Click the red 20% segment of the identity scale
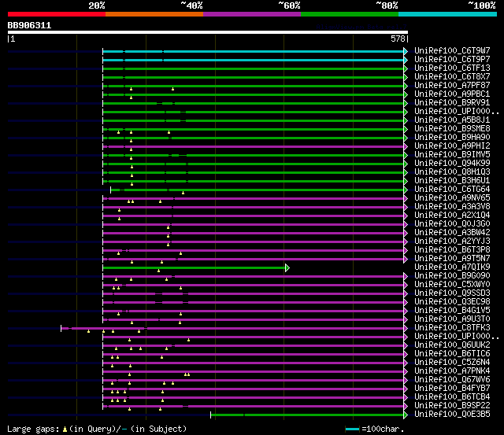This screenshot has height=435, width=504. (57, 14)
